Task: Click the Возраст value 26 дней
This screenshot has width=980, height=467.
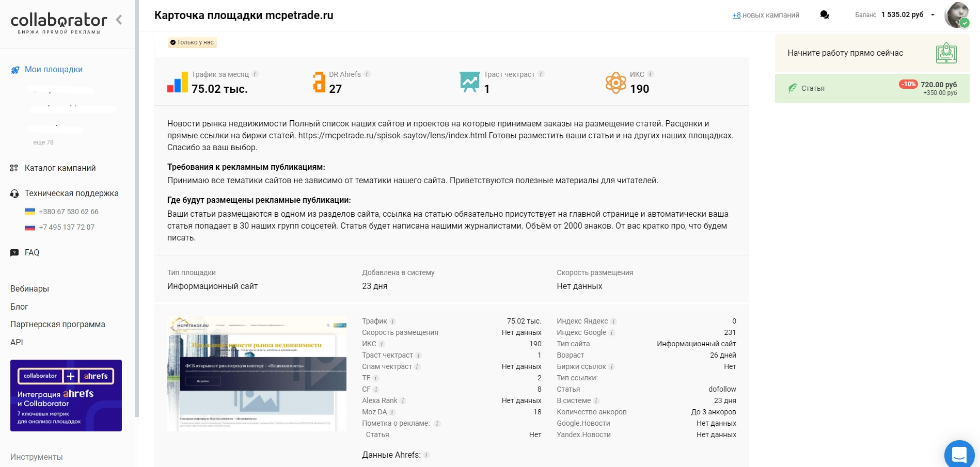Action: pos(723,356)
